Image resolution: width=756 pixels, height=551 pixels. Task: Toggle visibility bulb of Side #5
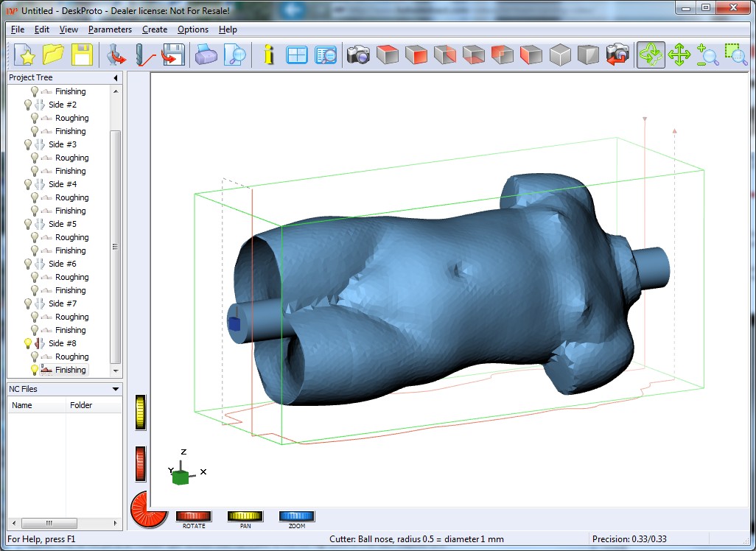(29, 224)
